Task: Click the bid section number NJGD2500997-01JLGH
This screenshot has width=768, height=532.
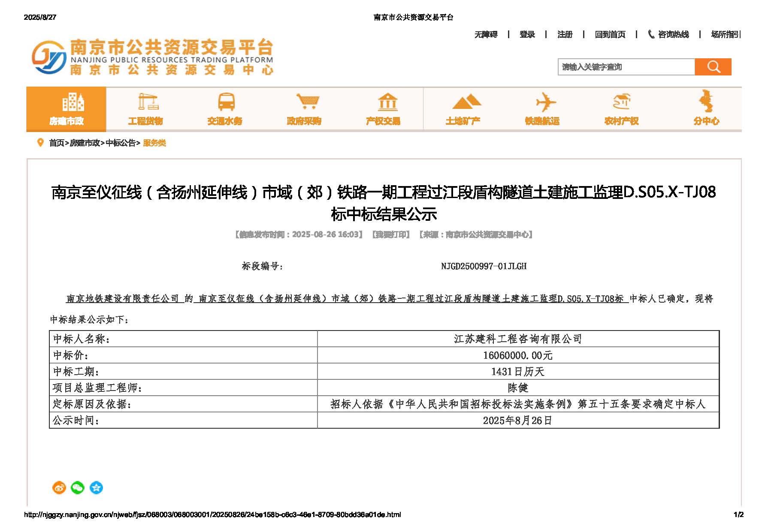Action: (x=484, y=266)
